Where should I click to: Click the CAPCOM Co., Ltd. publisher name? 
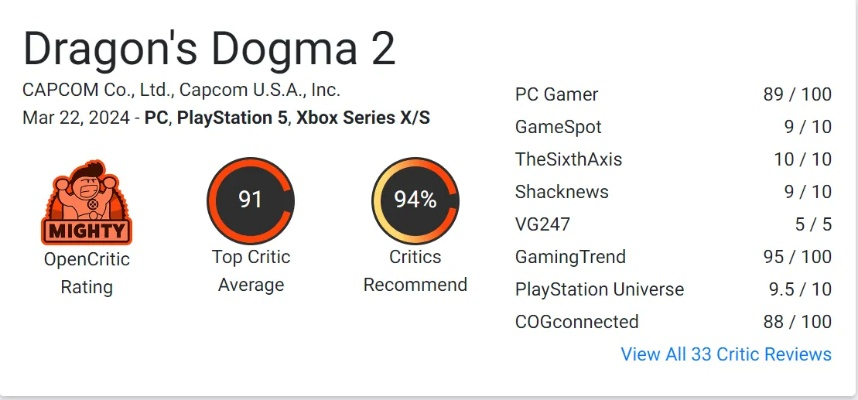coord(92,89)
